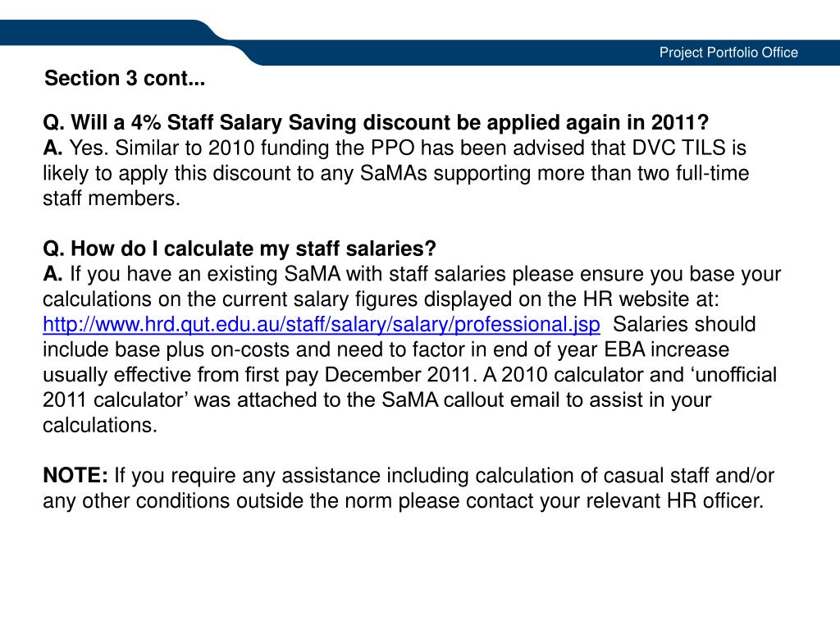Click the 4% Staff Salary Saving question
This screenshot has height=630, width=840.
[x=376, y=123]
